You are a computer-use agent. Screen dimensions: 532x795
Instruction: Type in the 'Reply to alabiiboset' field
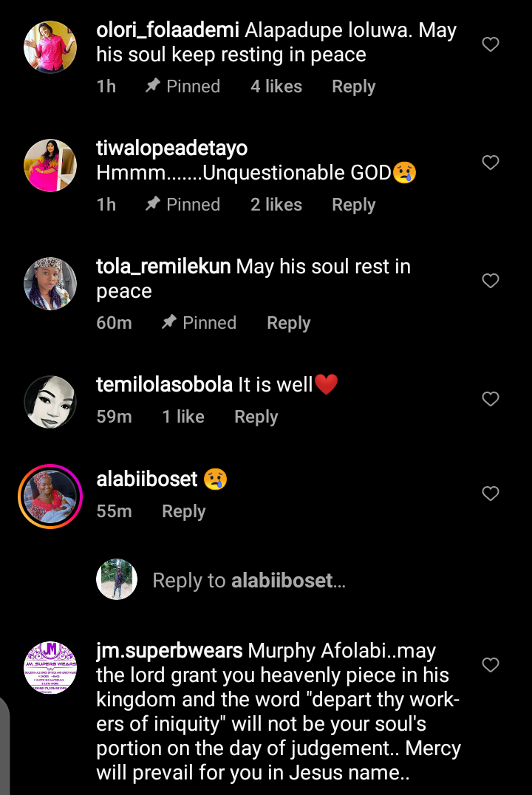point(248,581)
